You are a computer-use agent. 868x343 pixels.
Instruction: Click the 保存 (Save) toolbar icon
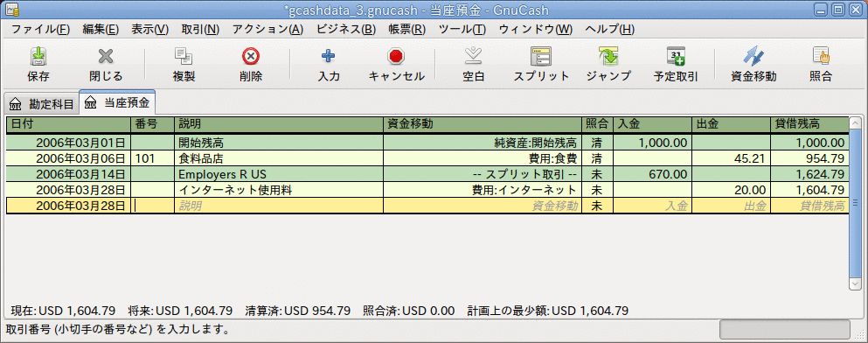coord(38,56)
